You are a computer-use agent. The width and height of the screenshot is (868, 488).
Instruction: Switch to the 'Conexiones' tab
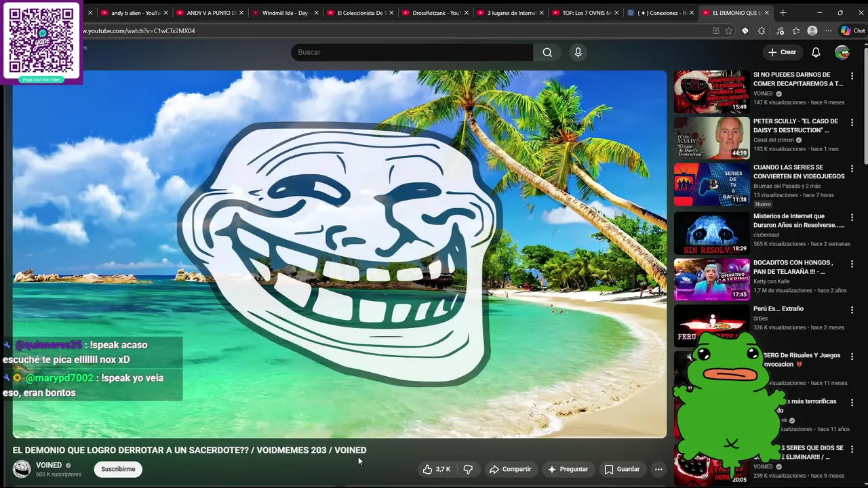point(658,13)
